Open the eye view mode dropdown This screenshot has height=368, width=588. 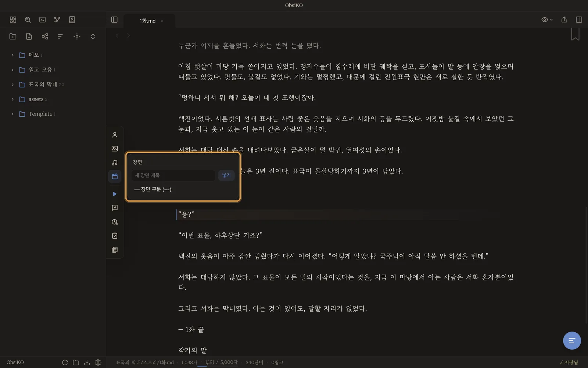point(547,20)
